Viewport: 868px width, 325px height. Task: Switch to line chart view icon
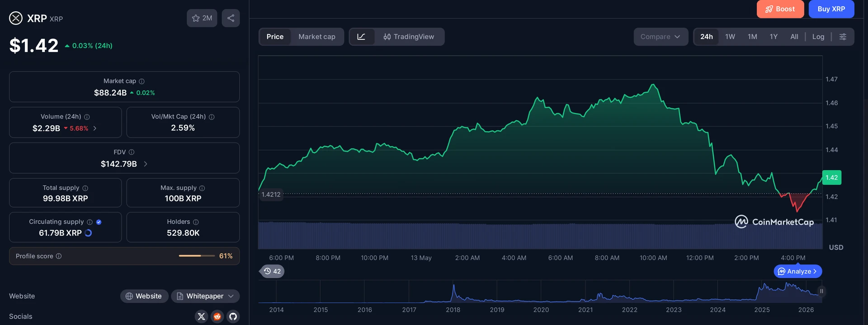click(x=361, y=37)
